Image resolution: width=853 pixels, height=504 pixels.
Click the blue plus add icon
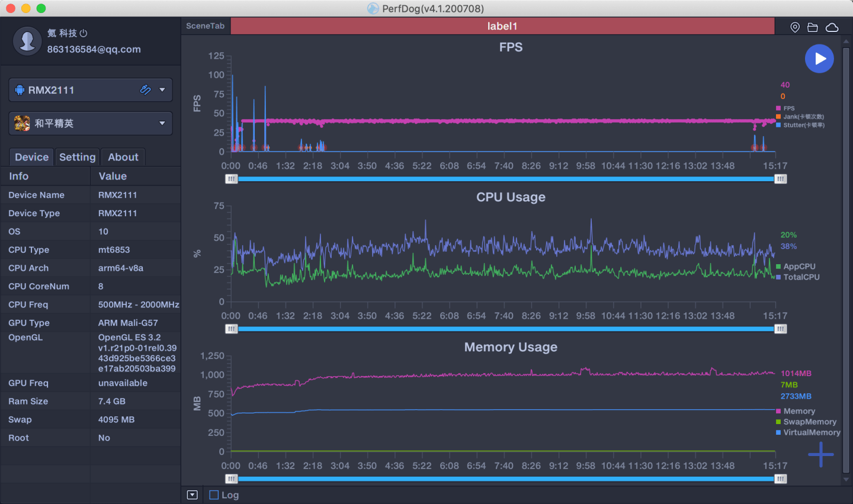820,455
